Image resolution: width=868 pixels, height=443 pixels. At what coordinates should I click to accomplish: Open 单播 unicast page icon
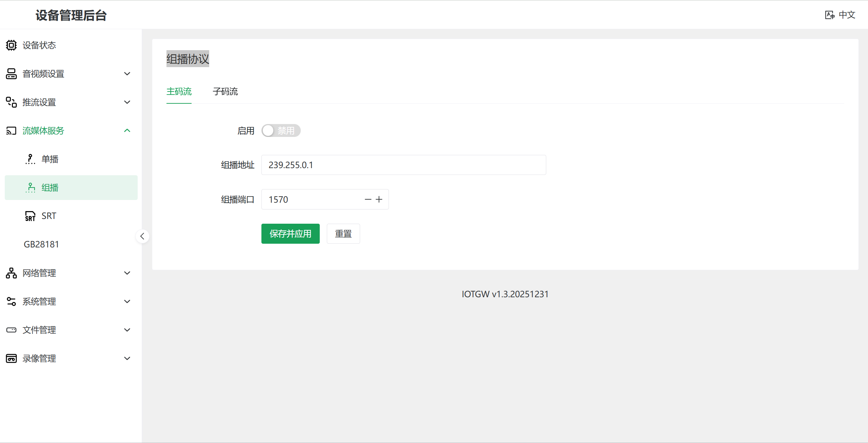tap(30, 159)
